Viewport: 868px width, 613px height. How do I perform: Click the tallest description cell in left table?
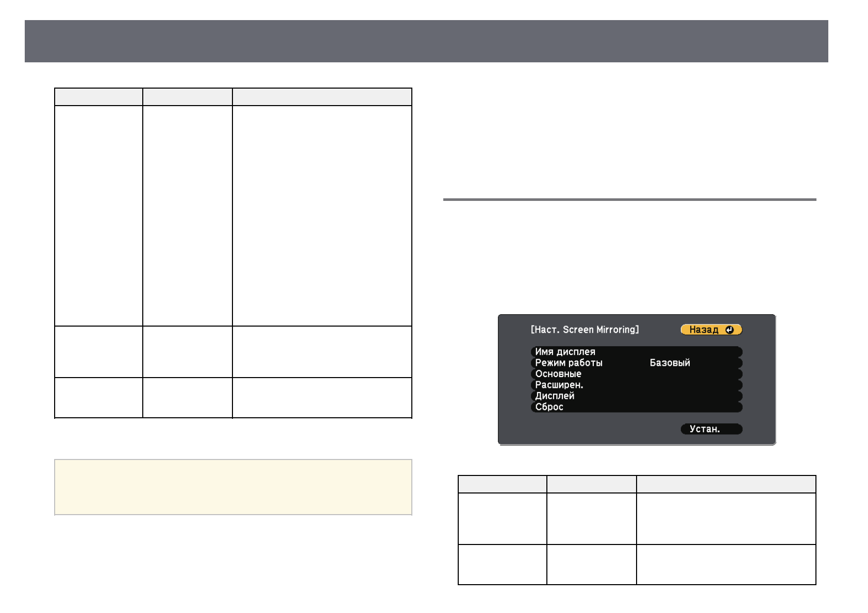click(x=322, y=215)
